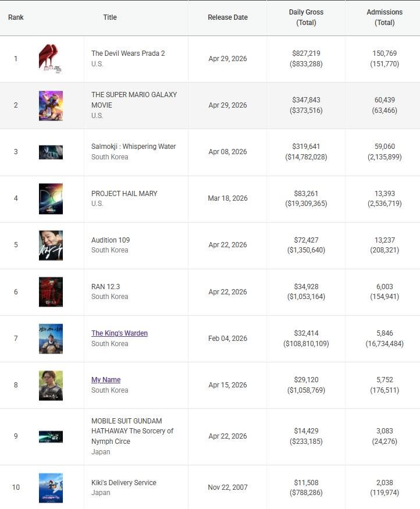Click Gundam Hathaway poster thumbnail
Image resolution: width=420 pixels, height=509 pixels.
click(x=51, y=436)
